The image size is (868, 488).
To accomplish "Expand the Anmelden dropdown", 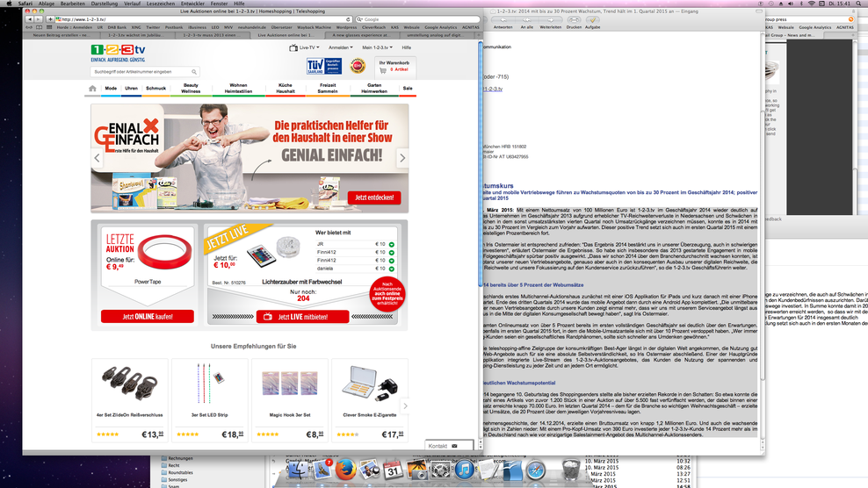I will 341,47.
